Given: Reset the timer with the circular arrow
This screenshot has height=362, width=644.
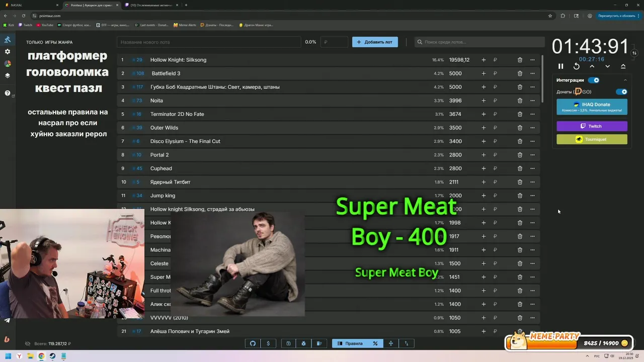Looking at the screenshot, I should click(577, 66).
